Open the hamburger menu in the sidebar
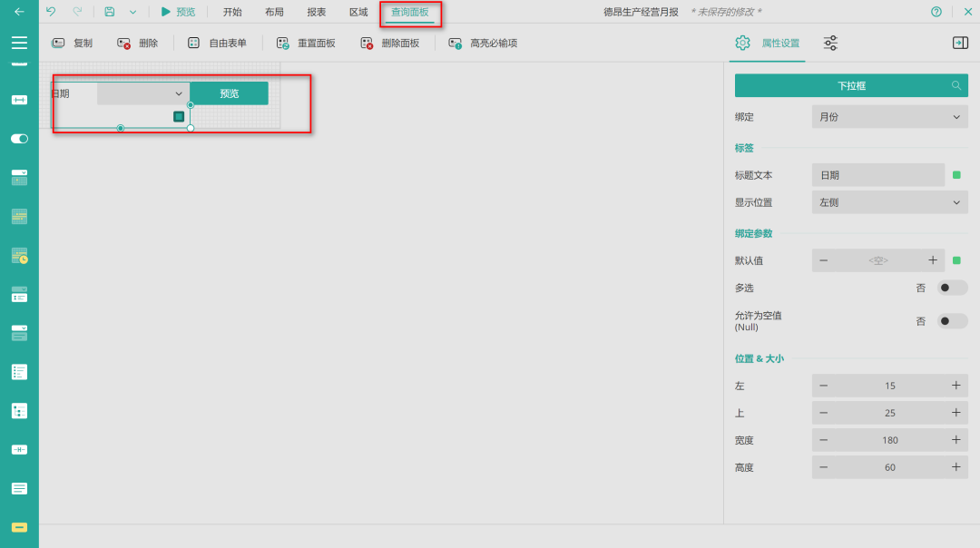This screenshot has width=980, height=548. tap(19, 43)
